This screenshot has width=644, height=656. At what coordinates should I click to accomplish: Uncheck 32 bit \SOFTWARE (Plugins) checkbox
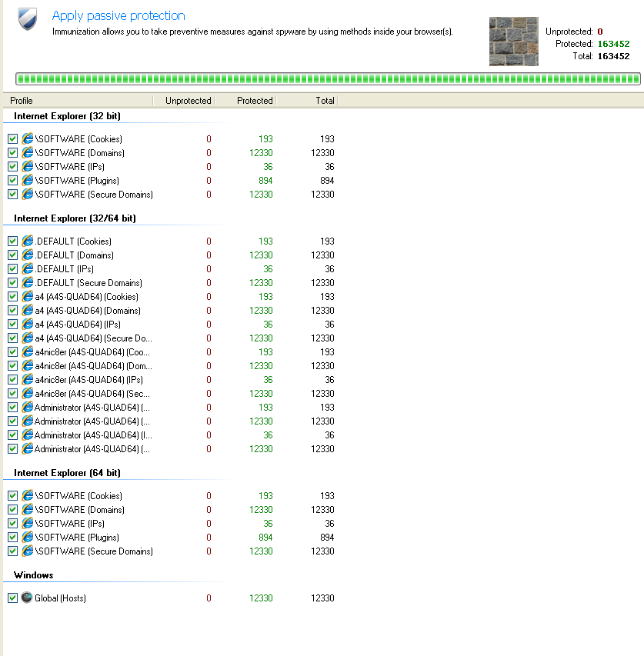tap(12, 180)
